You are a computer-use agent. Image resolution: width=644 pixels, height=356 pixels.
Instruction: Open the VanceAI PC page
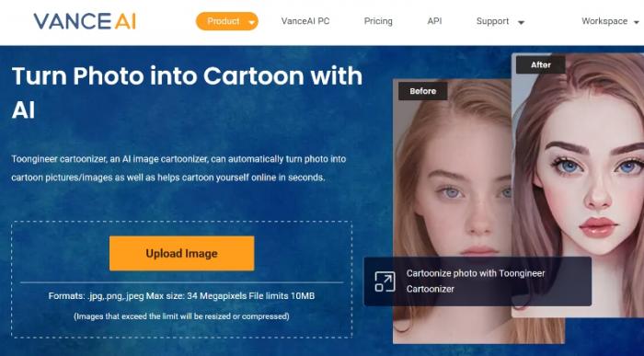305,21
